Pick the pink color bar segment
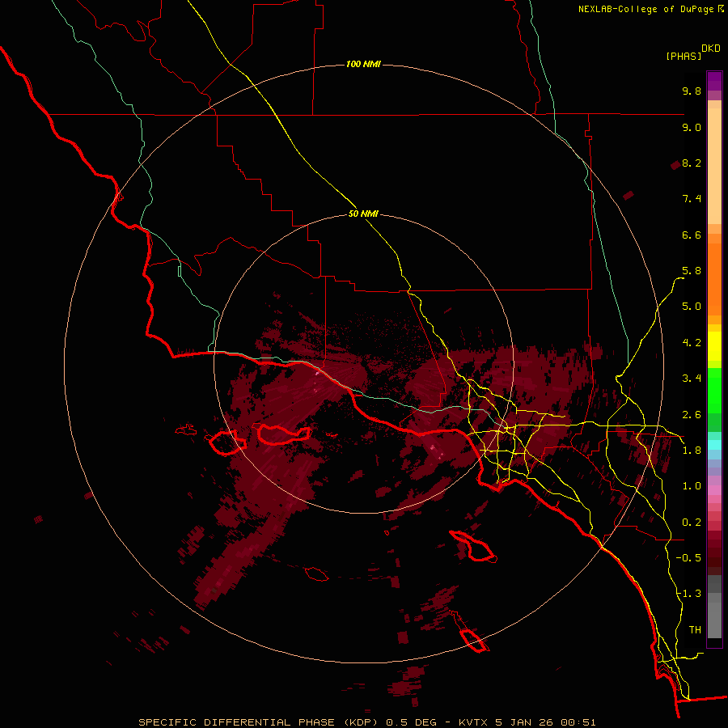 click(x=714, y=490)
